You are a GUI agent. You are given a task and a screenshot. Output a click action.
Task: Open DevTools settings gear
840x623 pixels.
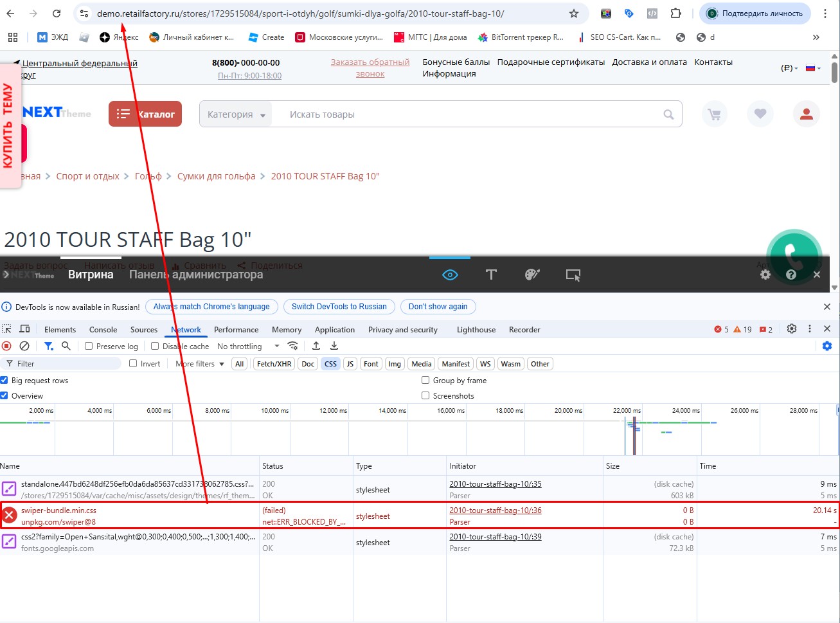pyautogui.click(x=792, y=329)
